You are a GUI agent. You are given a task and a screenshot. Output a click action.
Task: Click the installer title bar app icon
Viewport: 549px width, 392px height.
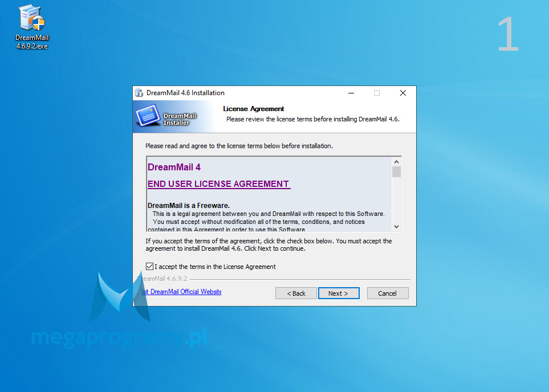pyautogui.click(x=139, y=93)
